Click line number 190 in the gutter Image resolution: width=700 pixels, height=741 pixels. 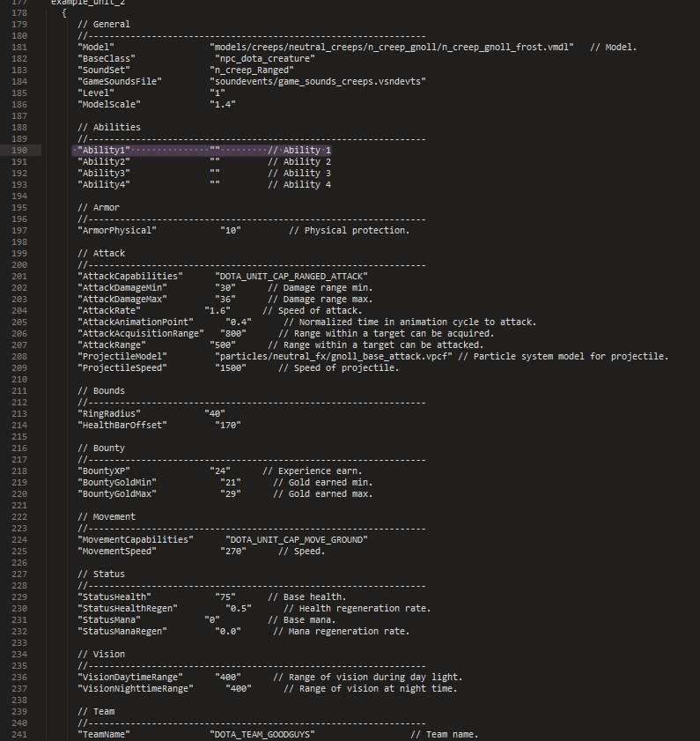[18, 151]
